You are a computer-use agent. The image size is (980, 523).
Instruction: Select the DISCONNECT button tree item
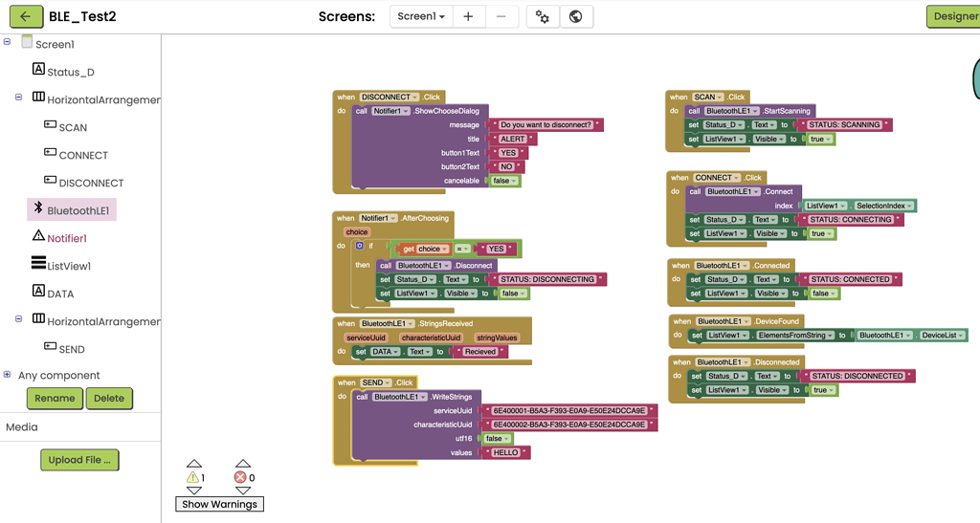click(x=90, y=183)
